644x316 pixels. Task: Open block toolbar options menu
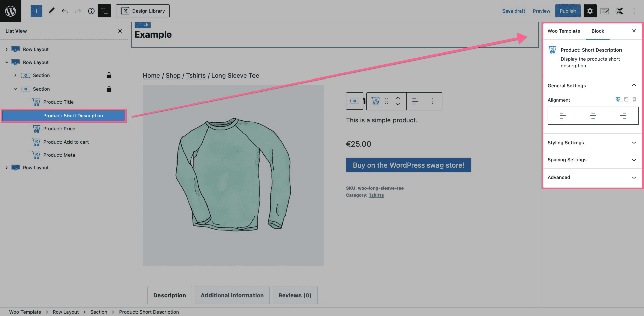tap(433, 101)
